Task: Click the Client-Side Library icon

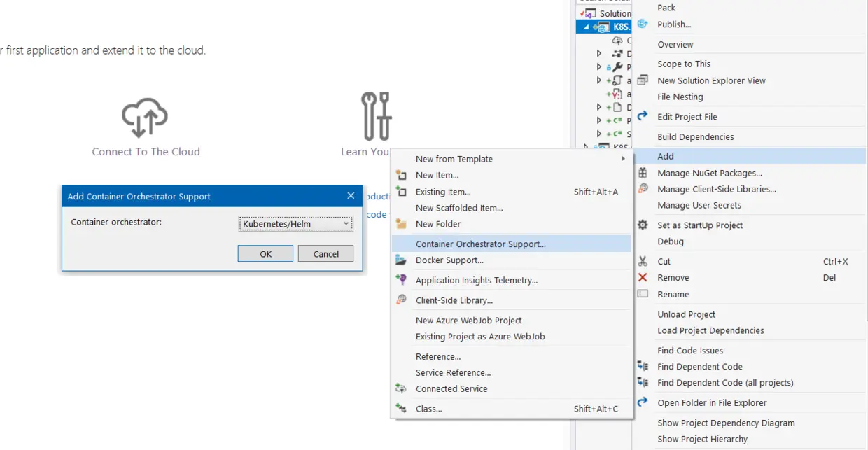Action: [x=401, y=300]
